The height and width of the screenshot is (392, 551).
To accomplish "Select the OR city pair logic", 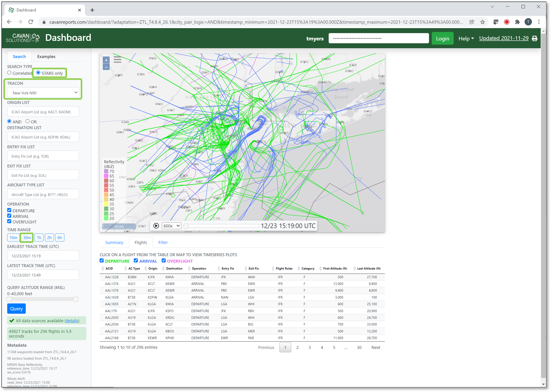I will tap(27, 121).
